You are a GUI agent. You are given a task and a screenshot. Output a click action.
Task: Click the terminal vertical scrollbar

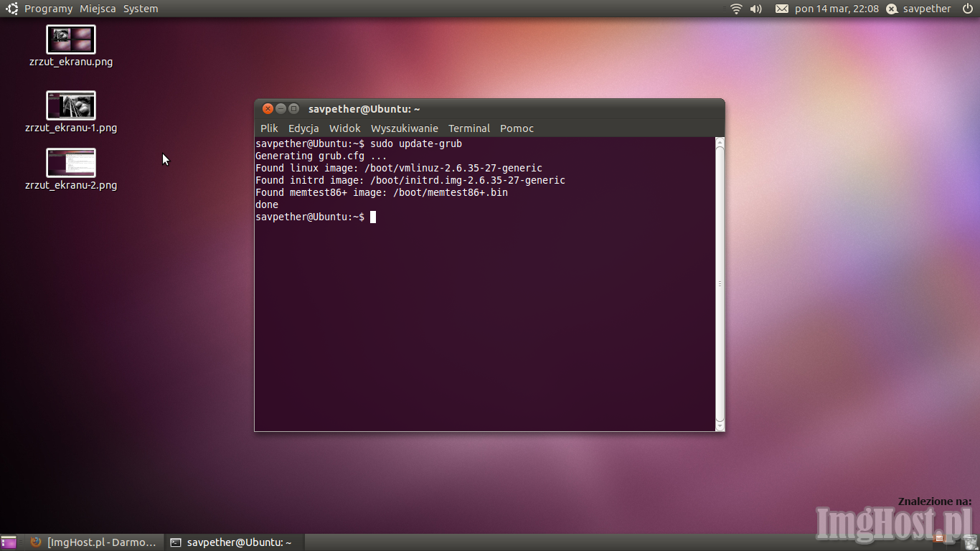(720, 284)
